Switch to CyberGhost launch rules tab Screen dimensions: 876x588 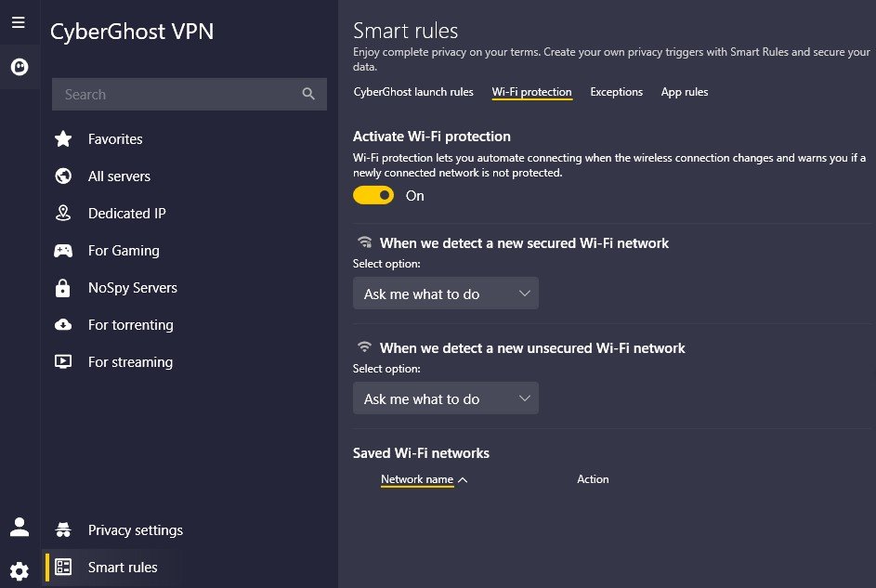click(x=413, y=92)
